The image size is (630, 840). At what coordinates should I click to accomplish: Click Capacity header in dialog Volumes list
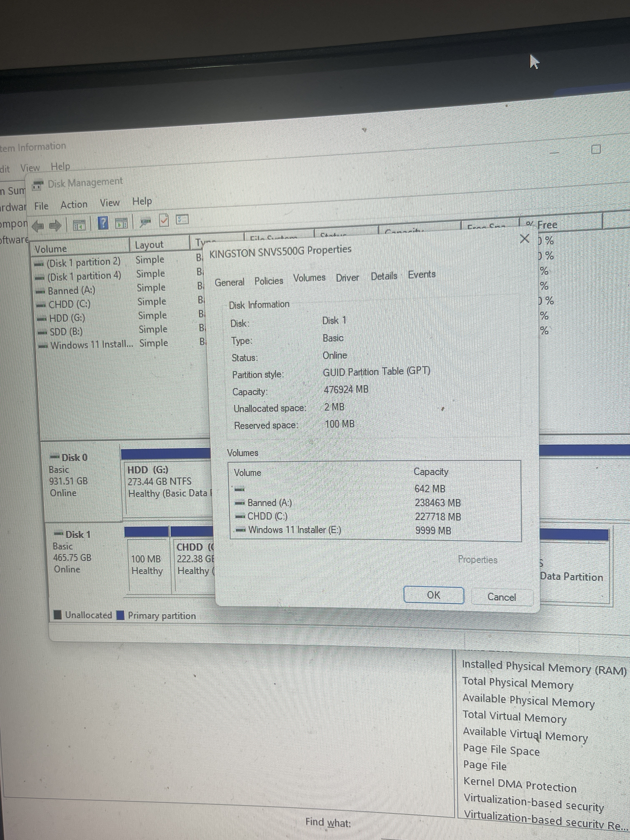(431, 472)
